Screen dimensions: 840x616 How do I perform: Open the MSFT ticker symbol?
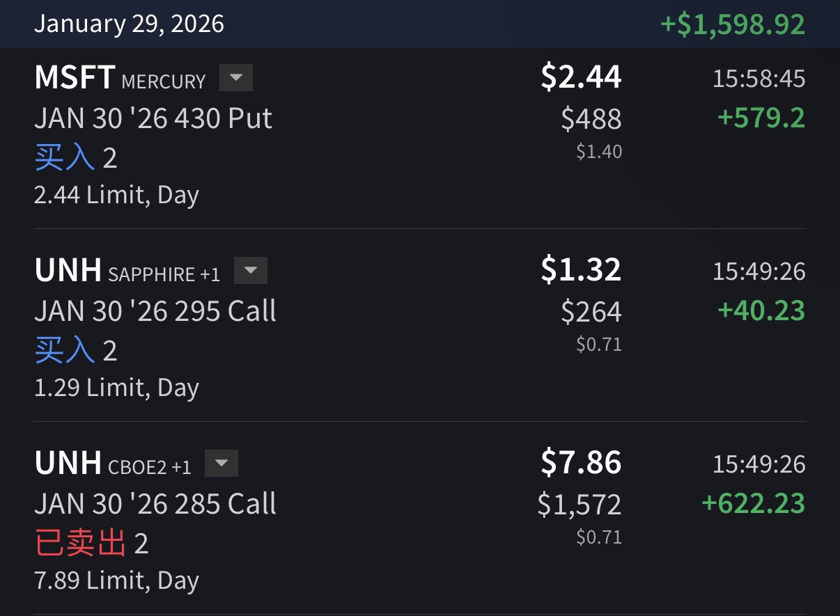click(75, 78)
